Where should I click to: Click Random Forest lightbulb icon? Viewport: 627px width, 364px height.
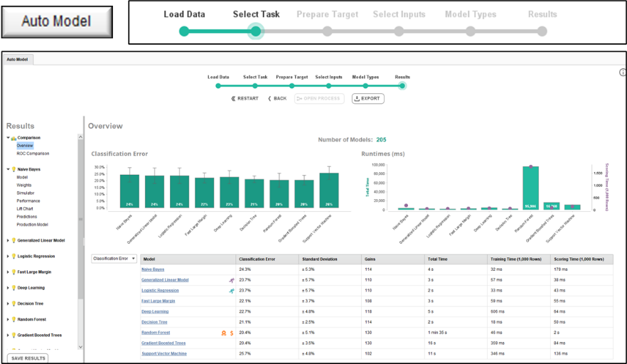point(14,319)
